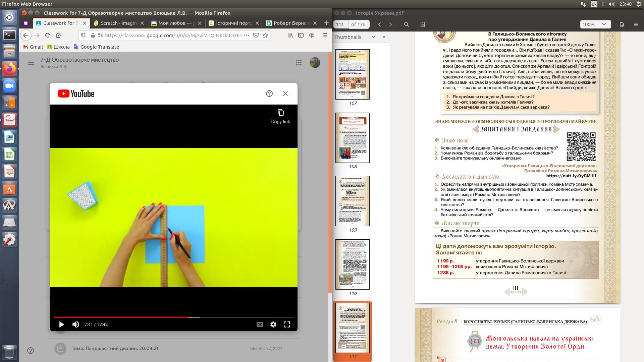Screen dimensions: 644x362
Task: Open the Школа bookmark folder
Action: (x=58, y=47)
